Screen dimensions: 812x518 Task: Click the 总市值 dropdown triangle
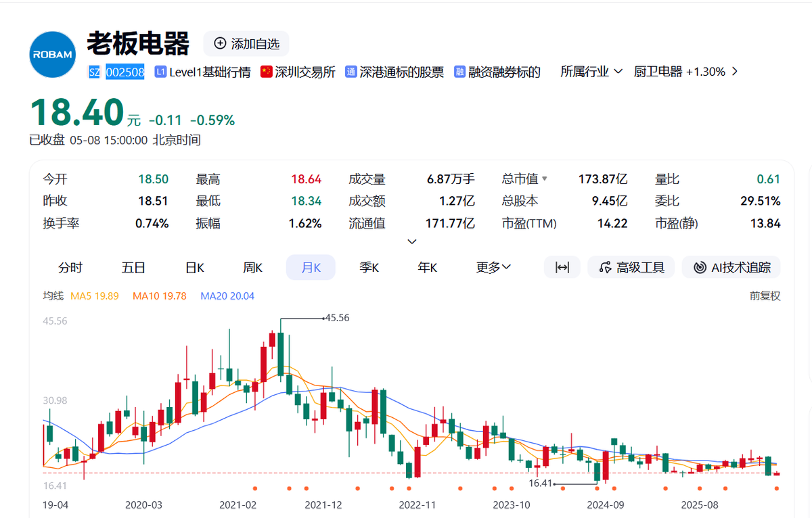pos(545,179)
